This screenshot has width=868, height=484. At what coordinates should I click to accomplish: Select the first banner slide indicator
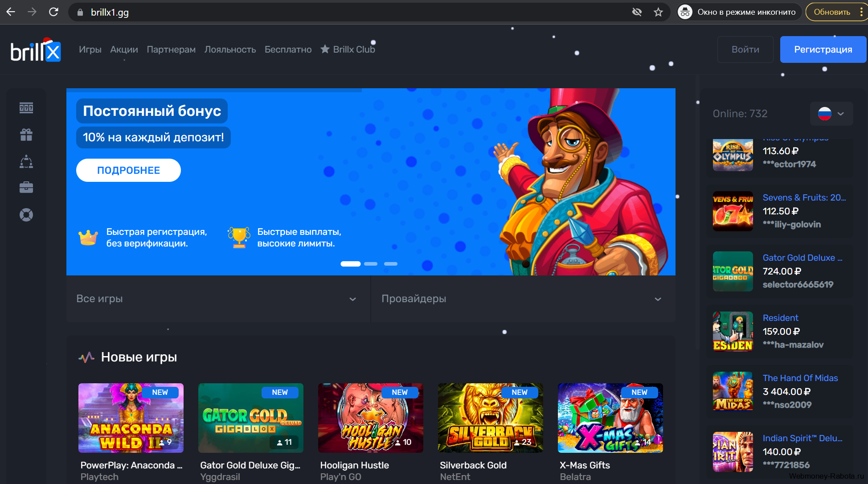[x=351, y=264]
